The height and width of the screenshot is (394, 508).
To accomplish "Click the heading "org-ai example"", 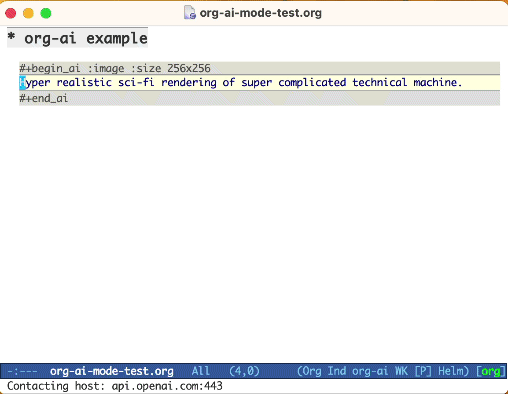I will (86, 38).
